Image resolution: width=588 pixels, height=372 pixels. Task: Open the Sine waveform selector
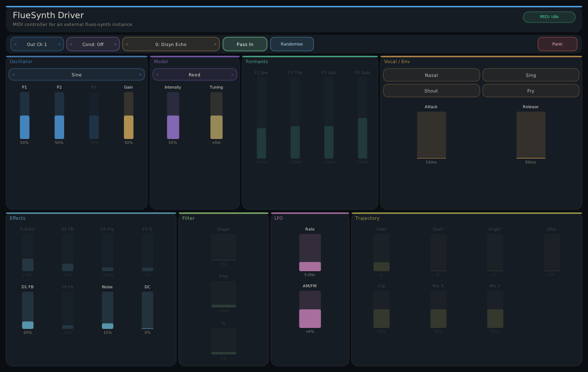coord(76,74)
